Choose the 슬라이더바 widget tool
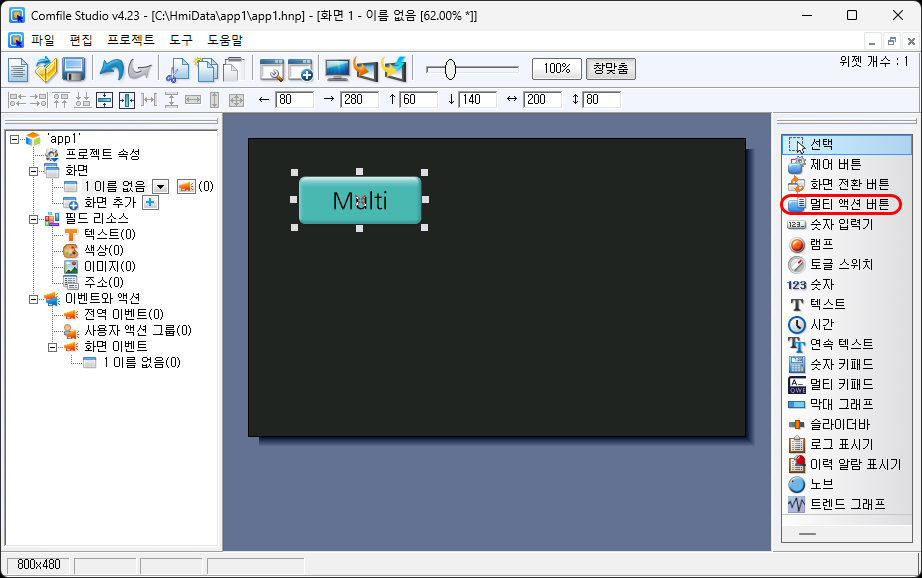Image resolution: width=922 pixels, height=578 pixels. pos(840,424)
